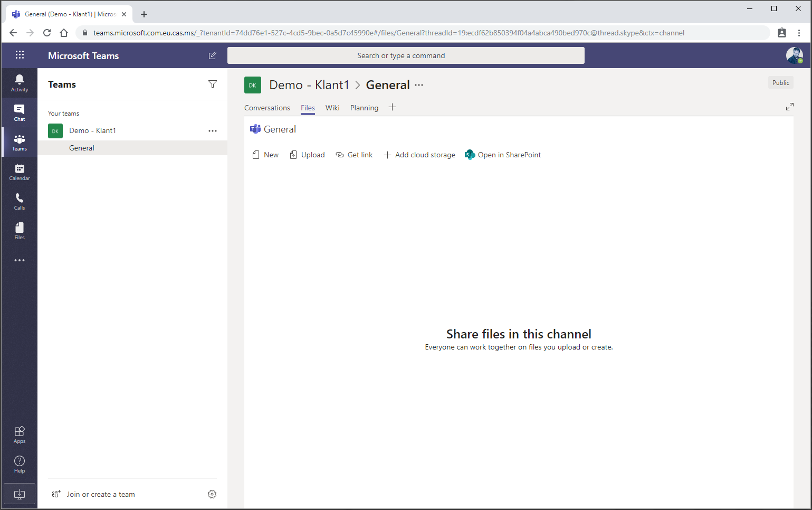Click the Public badge on the channel
The width and height of the screenshot is (812, 510).
(780, 82)
